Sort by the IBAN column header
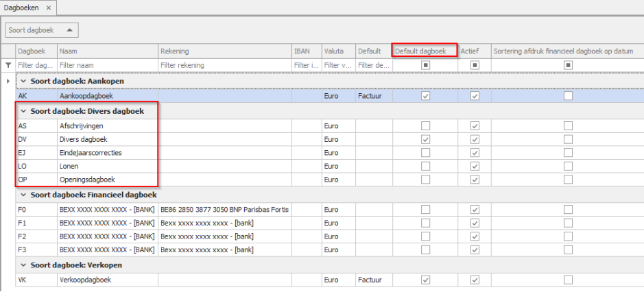 tap(307, 51)
